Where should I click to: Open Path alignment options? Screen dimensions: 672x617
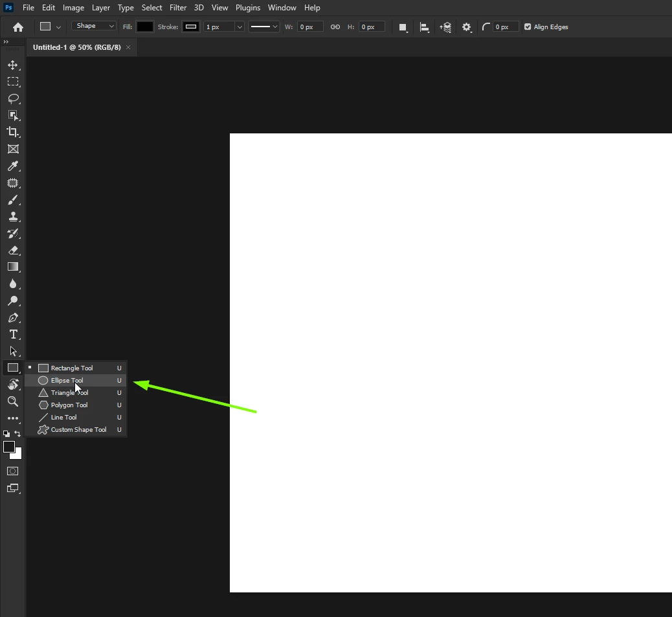coord(424,27)
